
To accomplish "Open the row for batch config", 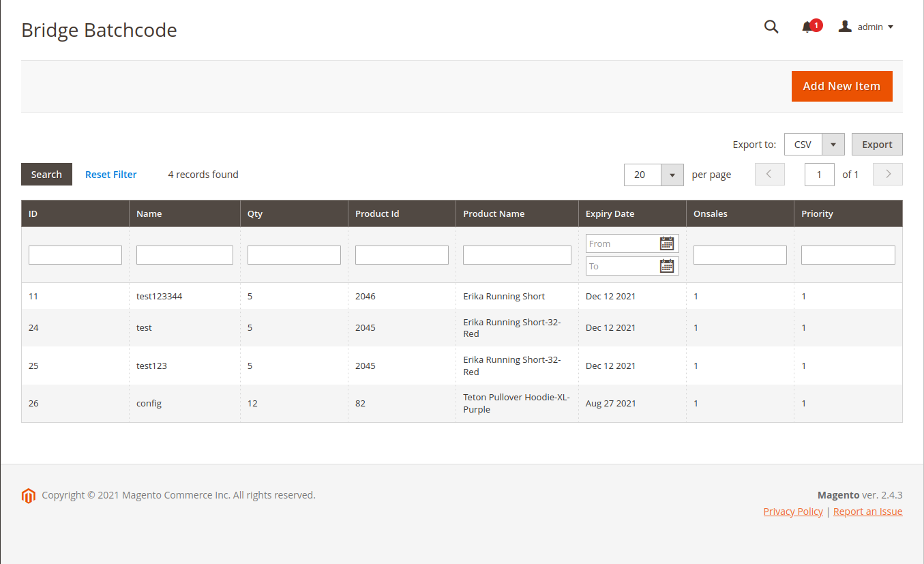I will [x=149, y=403].
